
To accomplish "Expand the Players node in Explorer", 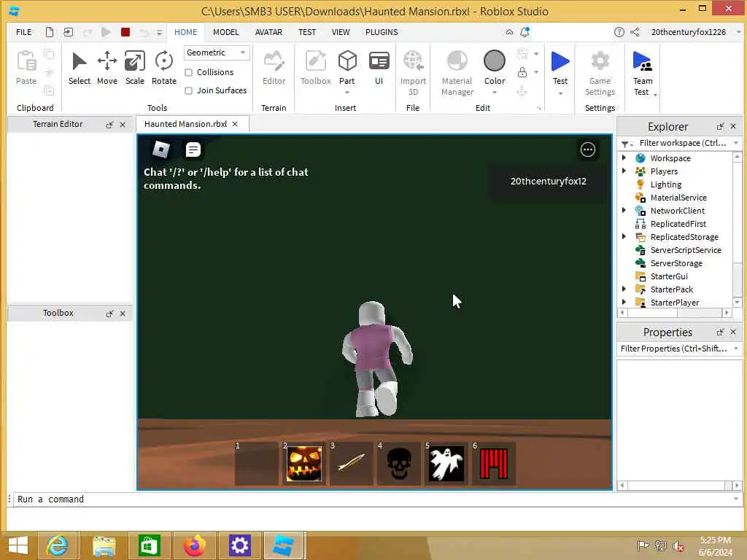I will click(624, 171).
